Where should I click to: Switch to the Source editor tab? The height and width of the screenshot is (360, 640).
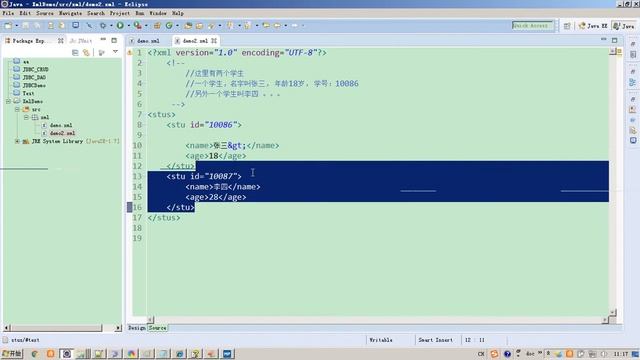pos(157,328)
